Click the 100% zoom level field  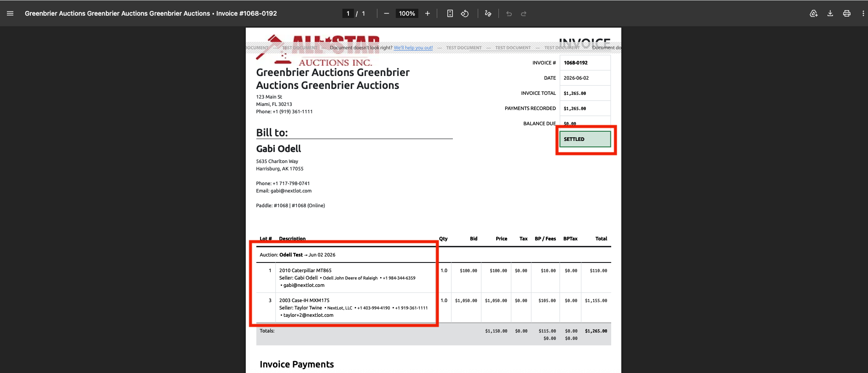407,13
